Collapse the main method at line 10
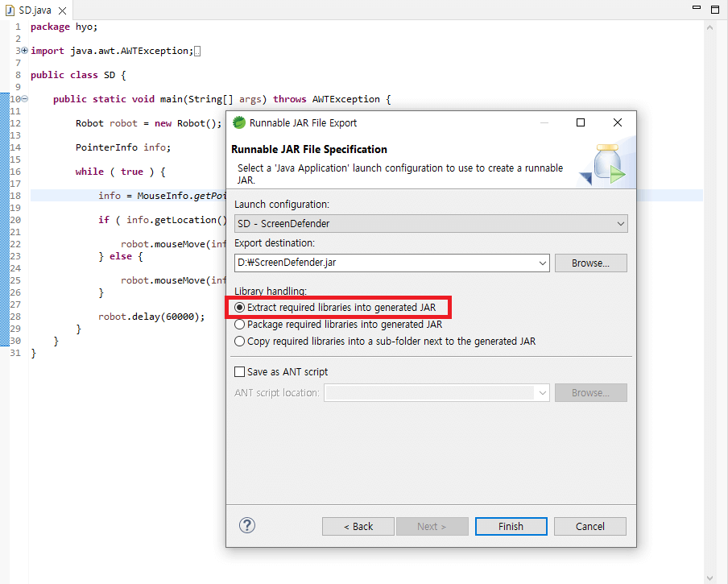 click(25, 99)
